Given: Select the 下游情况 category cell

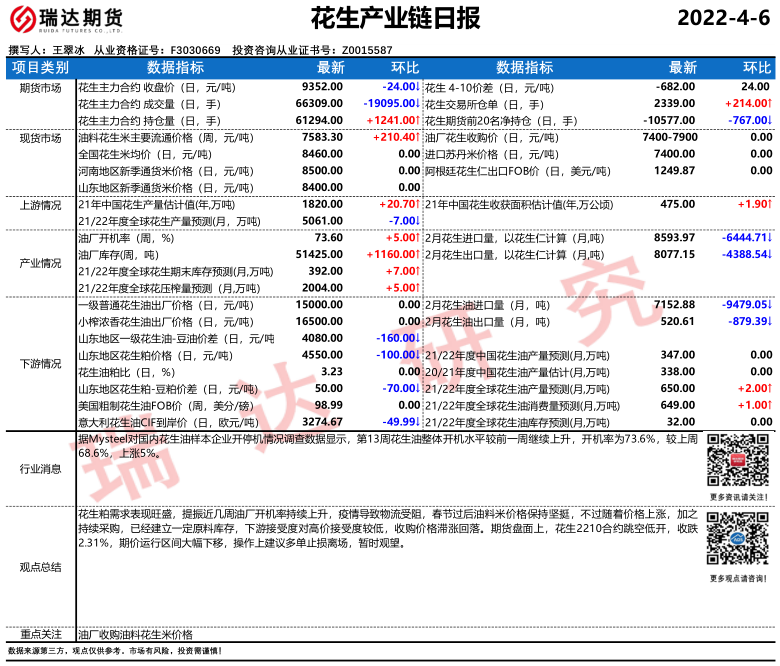Looking at the screenshot, I should pyautogui.click(x=40, y=363).
